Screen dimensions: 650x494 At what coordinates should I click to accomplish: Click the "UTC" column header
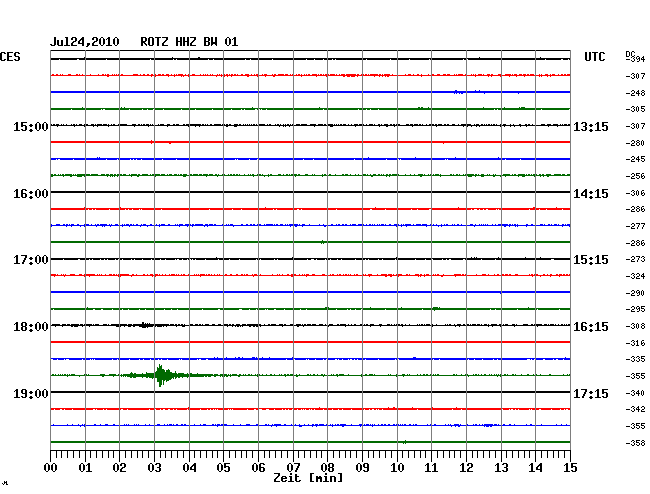click(594, 57)
